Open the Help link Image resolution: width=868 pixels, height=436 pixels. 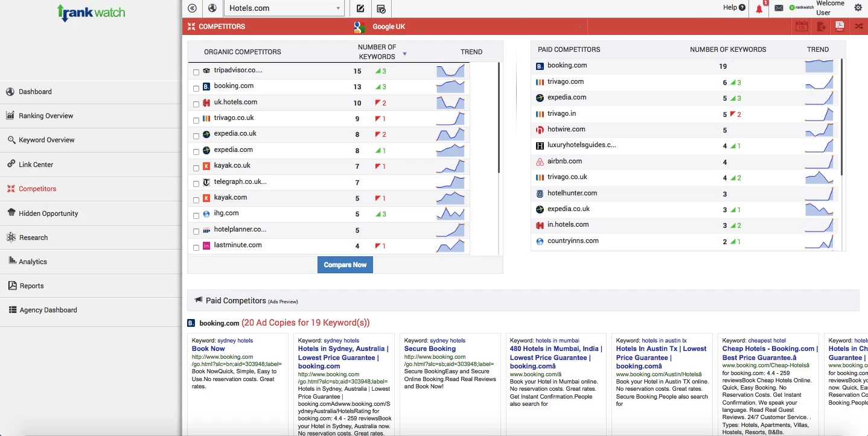click(x=734, y=8)
